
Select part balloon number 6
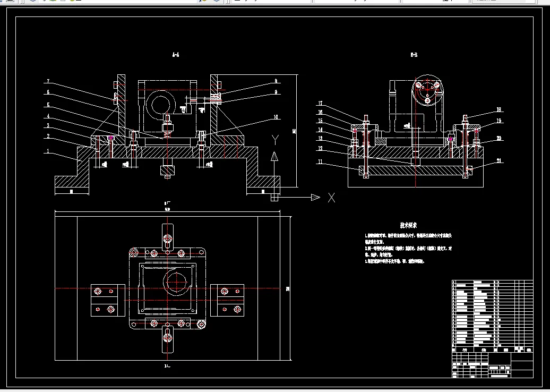[48, 92]
